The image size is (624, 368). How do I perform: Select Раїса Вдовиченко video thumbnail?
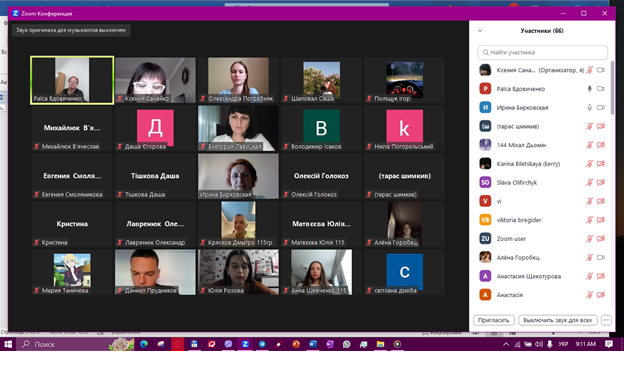coord(72,80)
